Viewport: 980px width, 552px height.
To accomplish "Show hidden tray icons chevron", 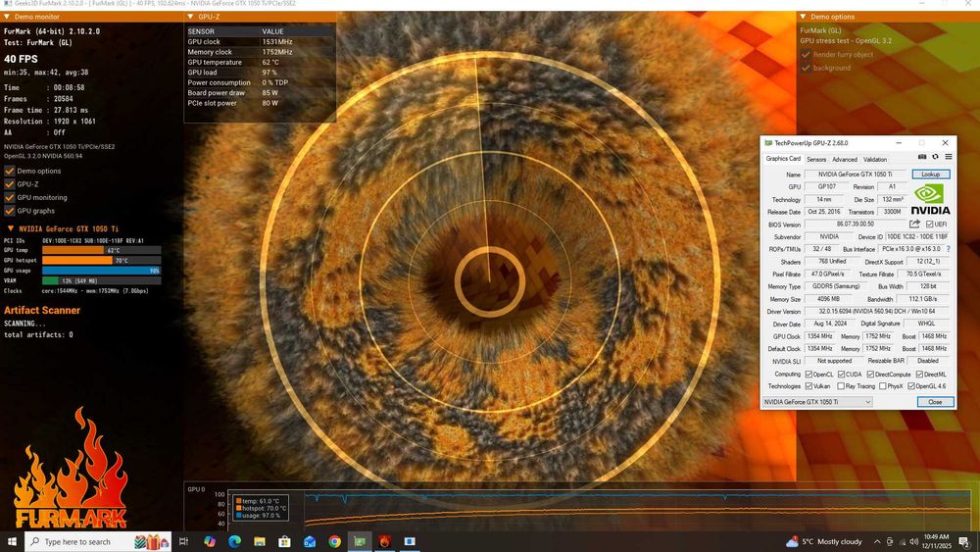I will point(877,542).
